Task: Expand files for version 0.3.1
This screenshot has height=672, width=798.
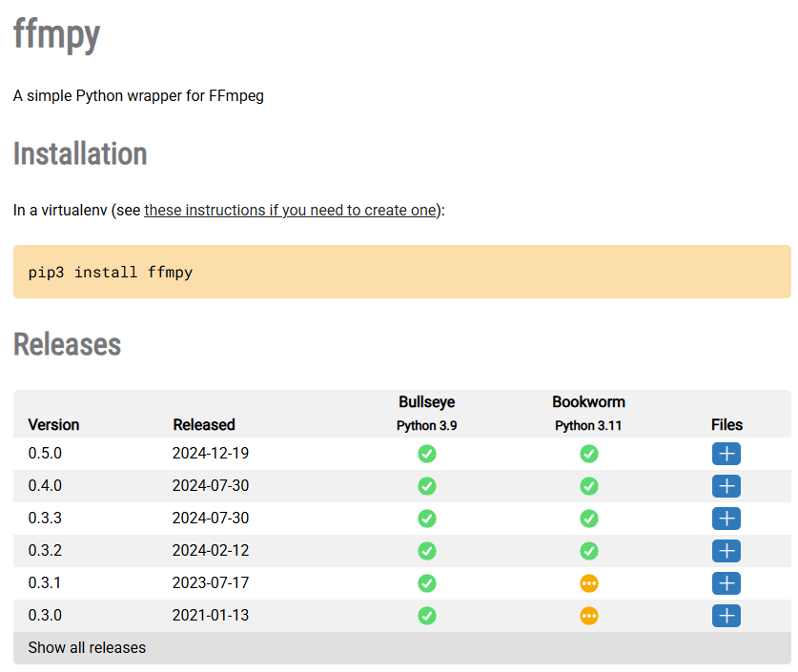Action: [726, 583]
